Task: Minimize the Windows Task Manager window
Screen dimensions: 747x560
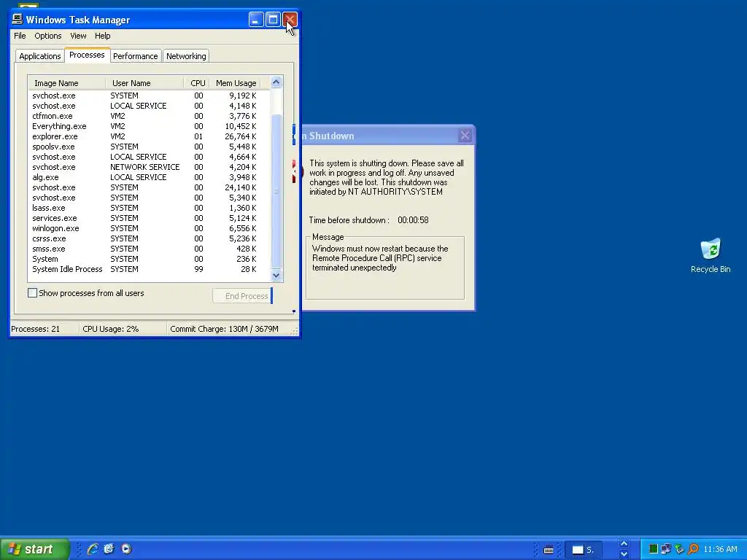Action: (x=256, y=20)
